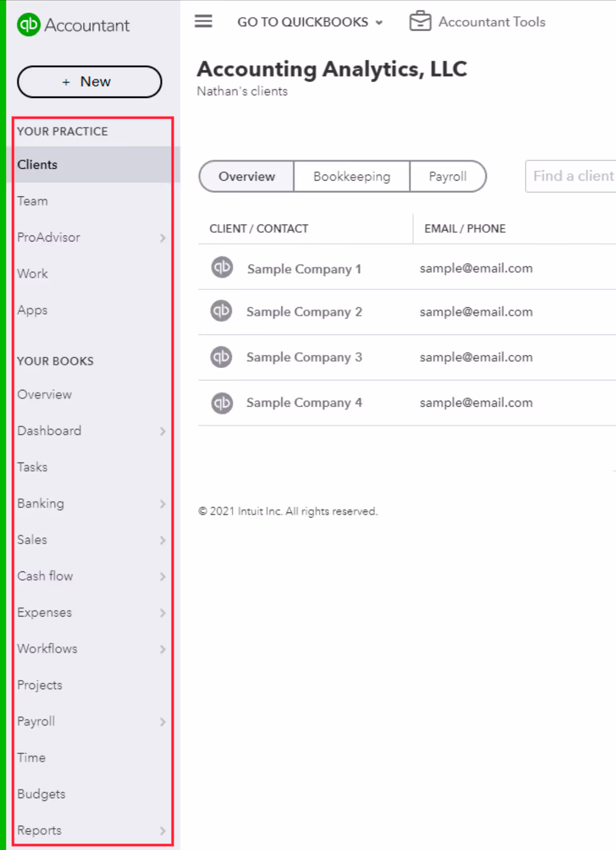Viewport: 616px width, 850px height.
Task: Click the QuickBooks Accountant logo icon
Action: tap(28, 25)
